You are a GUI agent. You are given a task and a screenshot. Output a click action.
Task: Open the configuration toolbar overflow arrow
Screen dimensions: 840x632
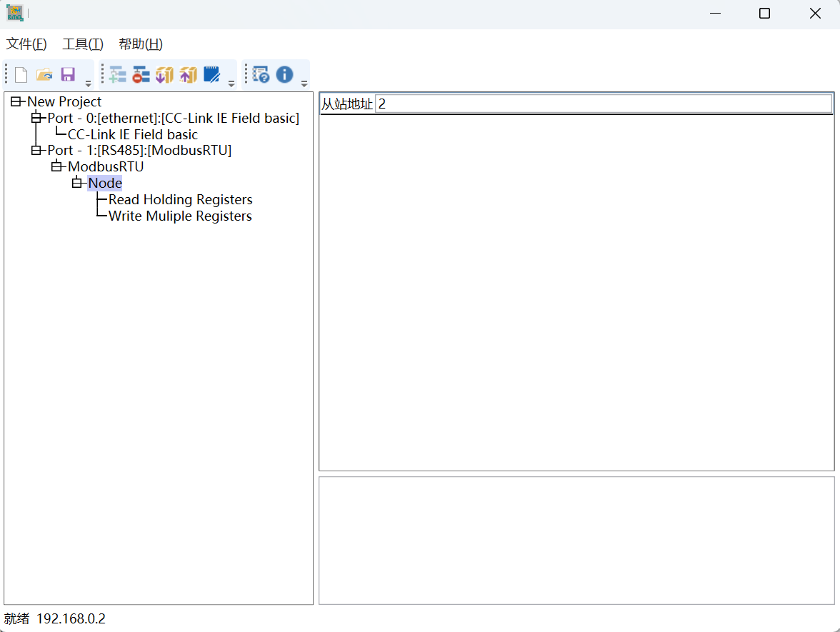tap(231, 84)
